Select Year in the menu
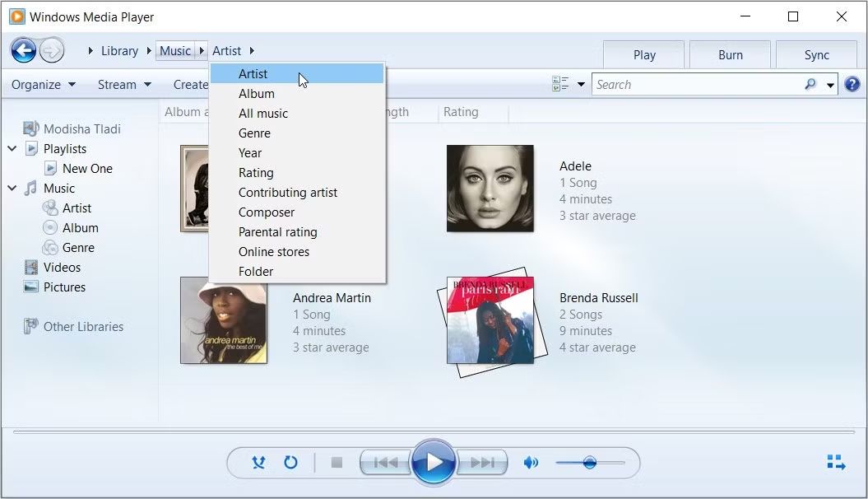This screenshot has height=499, width=868. click(x=297, y=153)
